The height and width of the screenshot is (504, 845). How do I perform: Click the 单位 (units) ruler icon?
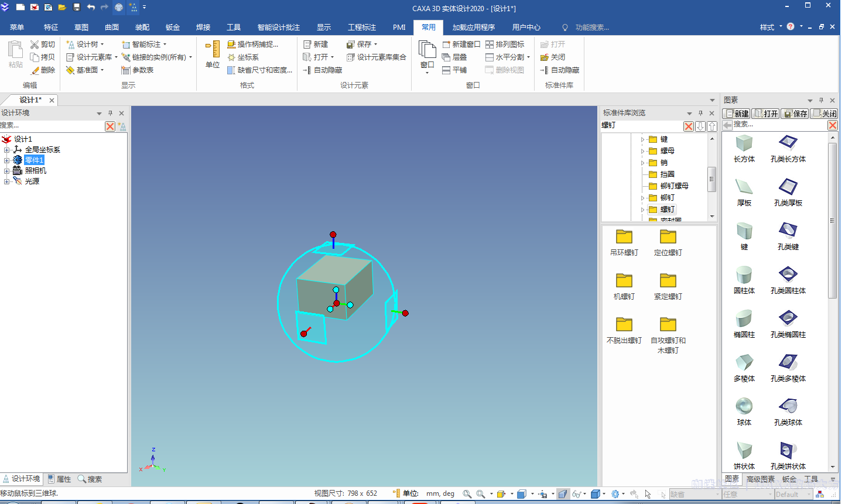pos(213,50)
